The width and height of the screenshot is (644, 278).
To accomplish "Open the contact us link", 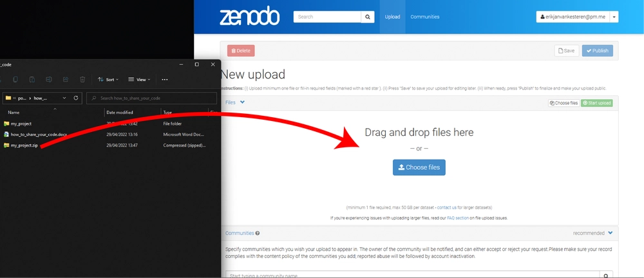I will (x=446, y=207).
